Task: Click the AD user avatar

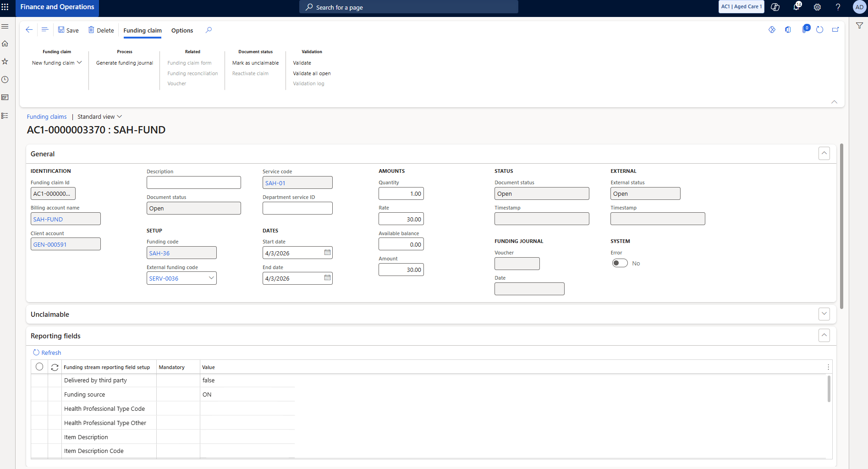Action: 859,7
